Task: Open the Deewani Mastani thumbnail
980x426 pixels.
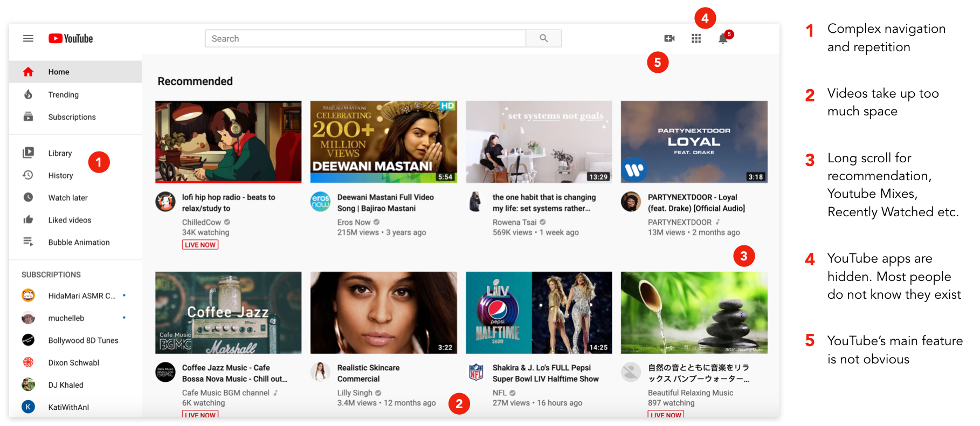Action: click(x=384, y=142)
